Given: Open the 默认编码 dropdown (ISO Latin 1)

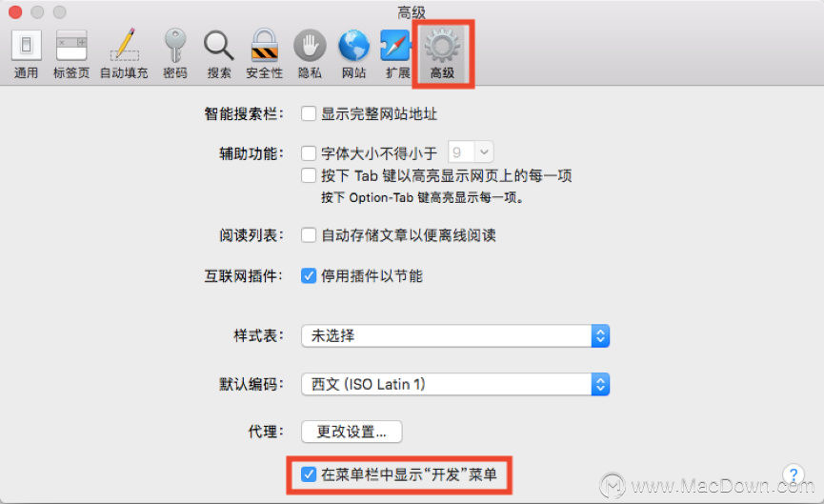Looking at the screenshot, I should click(x=455, y=384).
